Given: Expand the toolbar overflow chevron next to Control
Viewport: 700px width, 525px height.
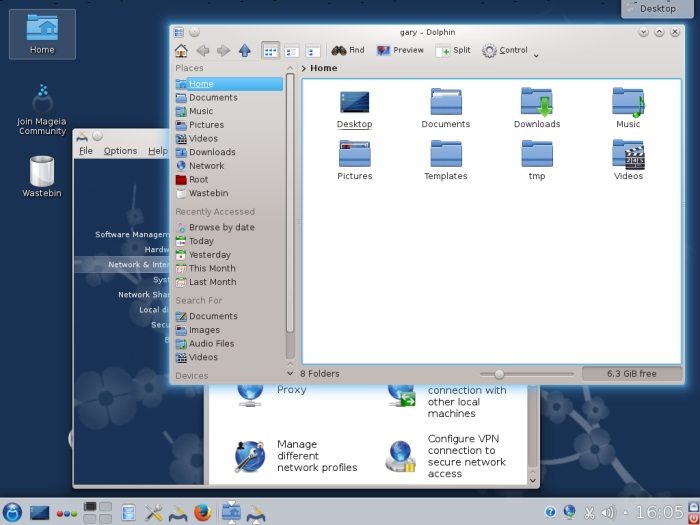Looking at the screenshot, I should (536, 55).
